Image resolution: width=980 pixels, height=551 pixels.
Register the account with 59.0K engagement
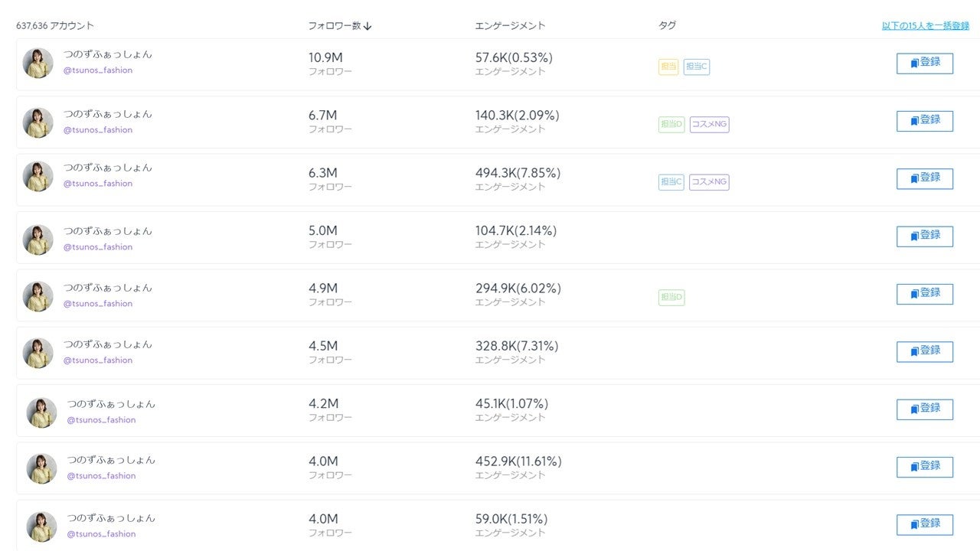point(925,524)
